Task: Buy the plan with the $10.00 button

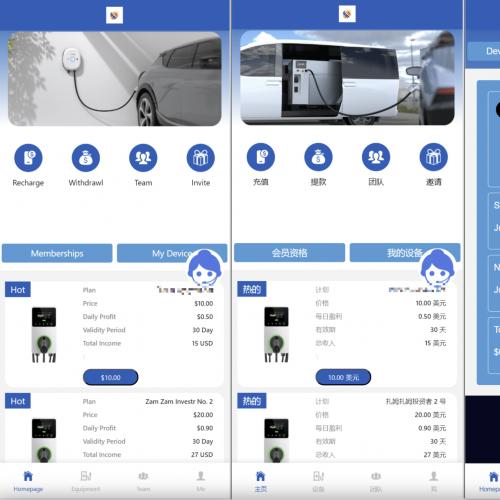Action: click(x=110, y=377)
